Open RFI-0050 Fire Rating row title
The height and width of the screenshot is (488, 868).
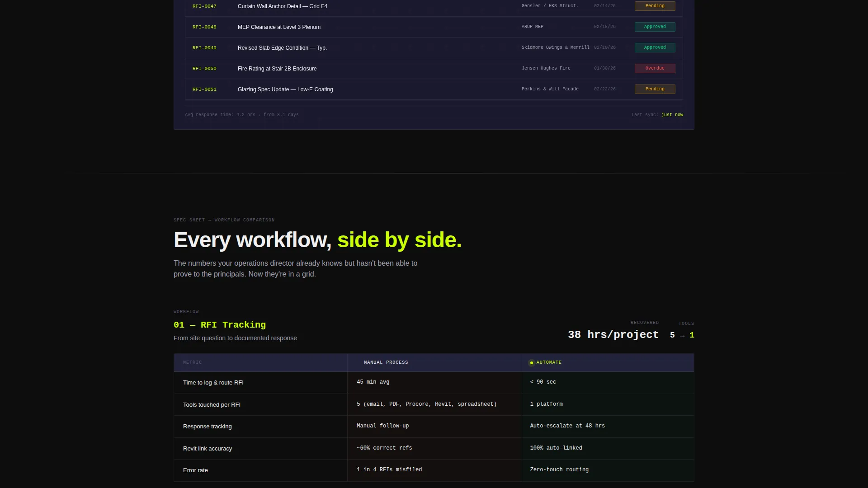[277, 69]
